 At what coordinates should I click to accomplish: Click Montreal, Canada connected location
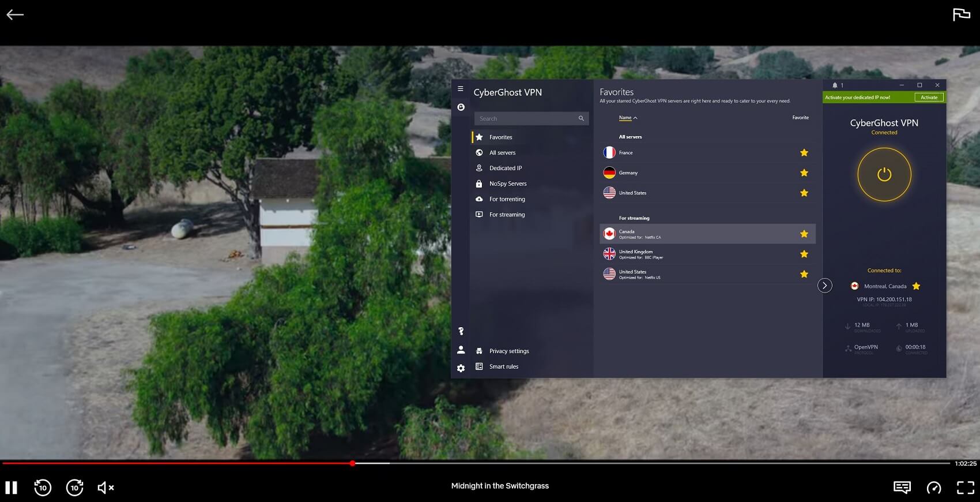point(885,286)
